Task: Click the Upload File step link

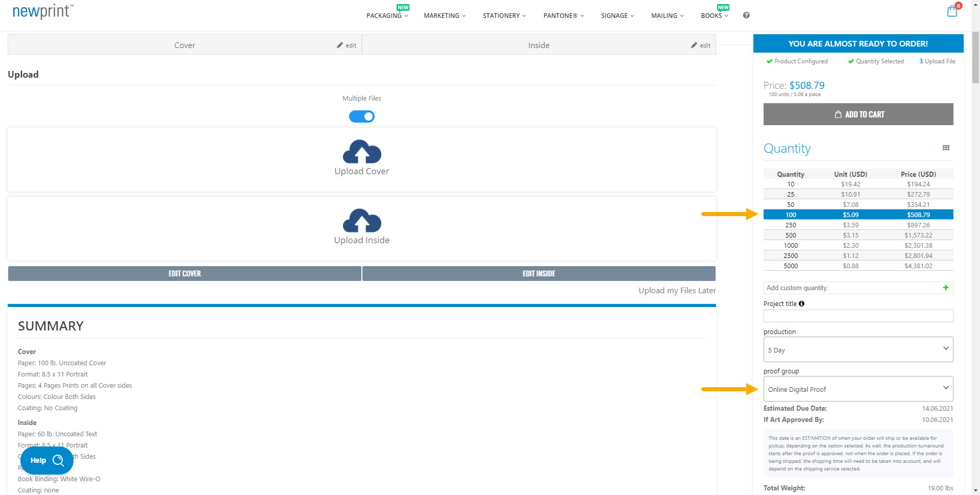Action: (x=937, y=61)
